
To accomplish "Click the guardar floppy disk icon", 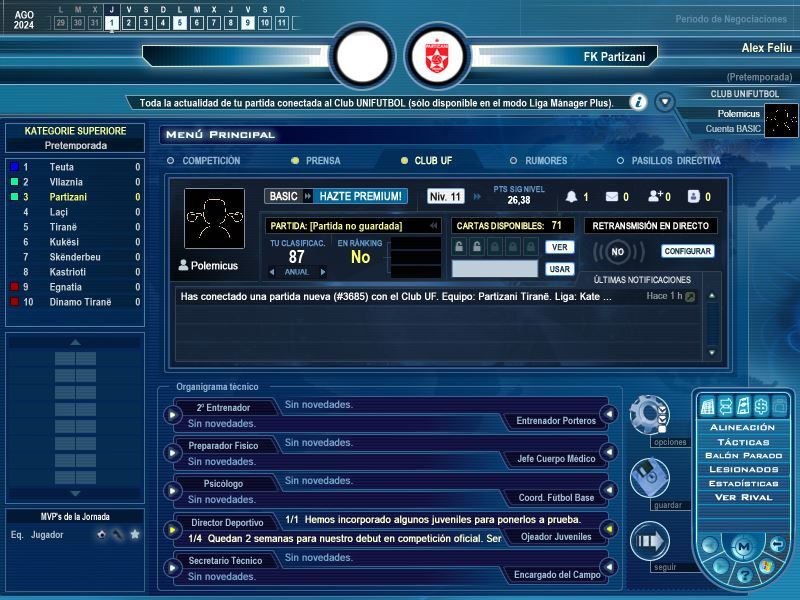I will (x=649, y=478).
